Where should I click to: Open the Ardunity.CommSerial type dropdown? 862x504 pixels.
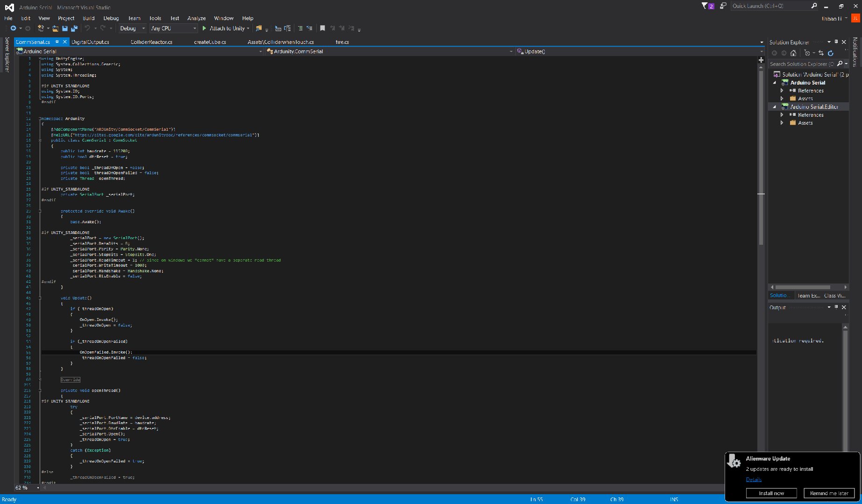click(x=390, y=51)
